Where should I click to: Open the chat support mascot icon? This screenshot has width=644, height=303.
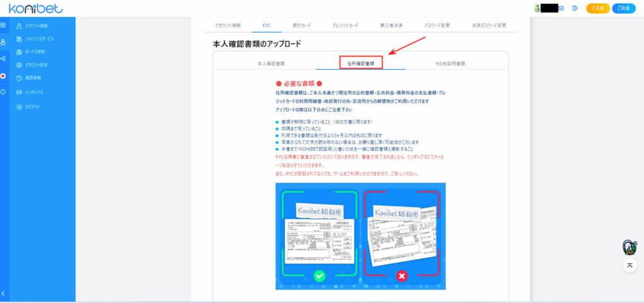[630, 247]
